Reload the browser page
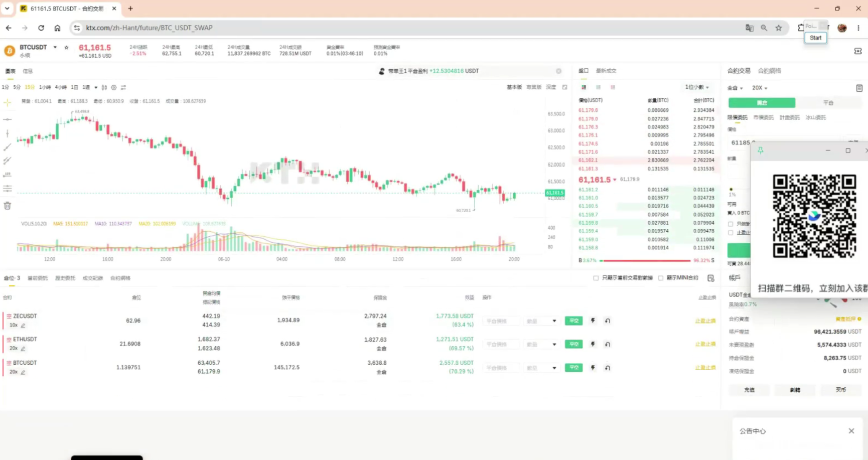 click(41, 28)
